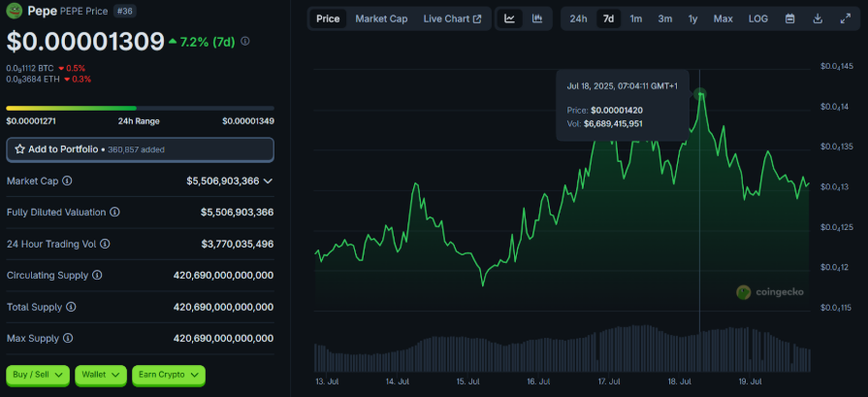Set chart range to 3m

(x=665, y=18)
